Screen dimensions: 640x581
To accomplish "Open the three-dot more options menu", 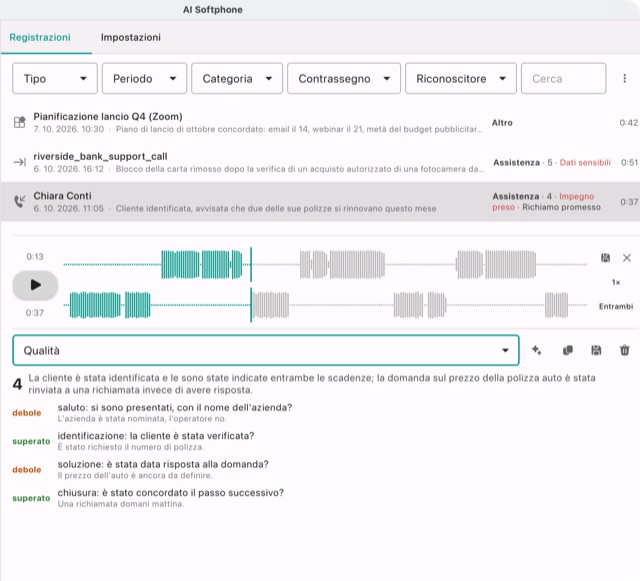I will pyautogui.click(x=624, y=78).
